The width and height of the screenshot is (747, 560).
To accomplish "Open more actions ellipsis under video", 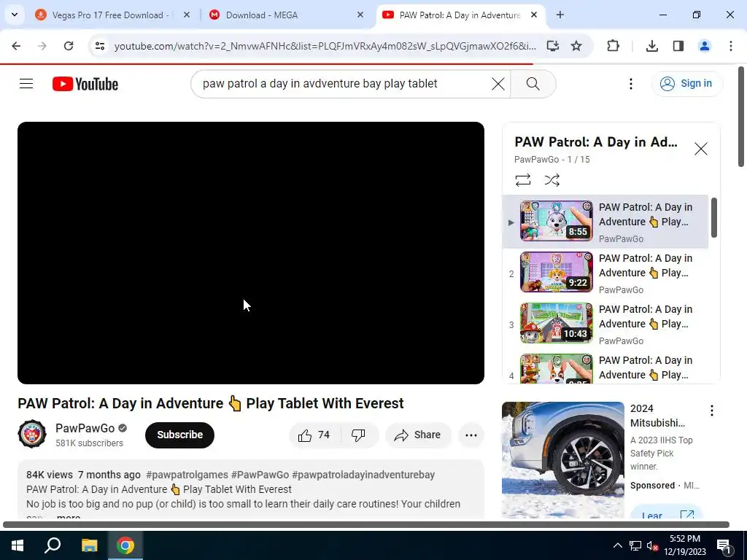I will click(x=471, y=435).
